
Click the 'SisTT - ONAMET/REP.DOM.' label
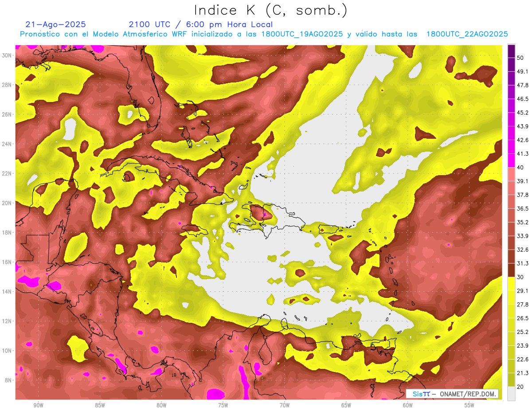click(x=452, y=394)
